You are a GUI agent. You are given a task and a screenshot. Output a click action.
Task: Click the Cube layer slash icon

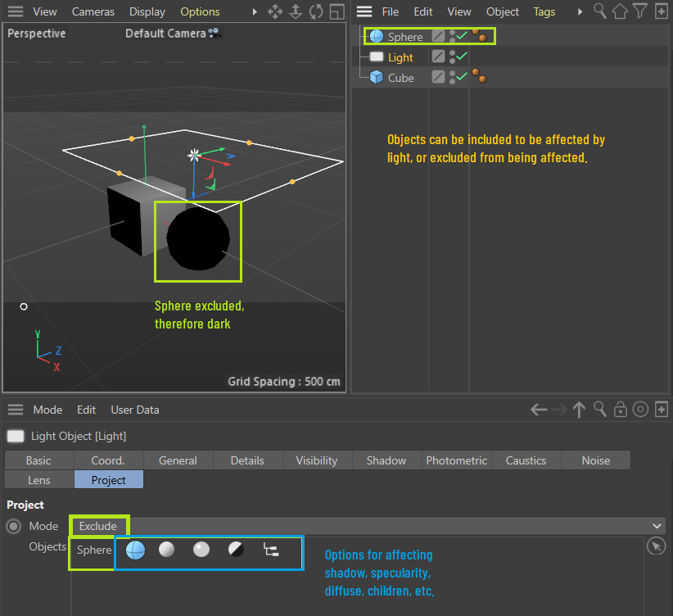(x=438, y=76)
